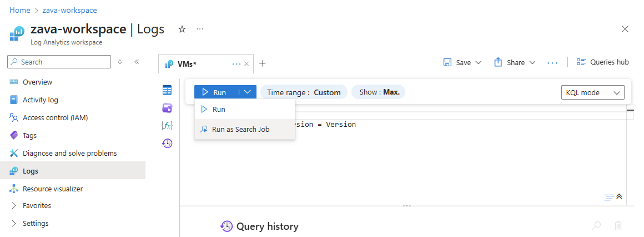Viewport: 644px width, 237px height.
Task: Click the Query history clock icon in the rail
Action: pyautogui.click(x=167, y=144)
